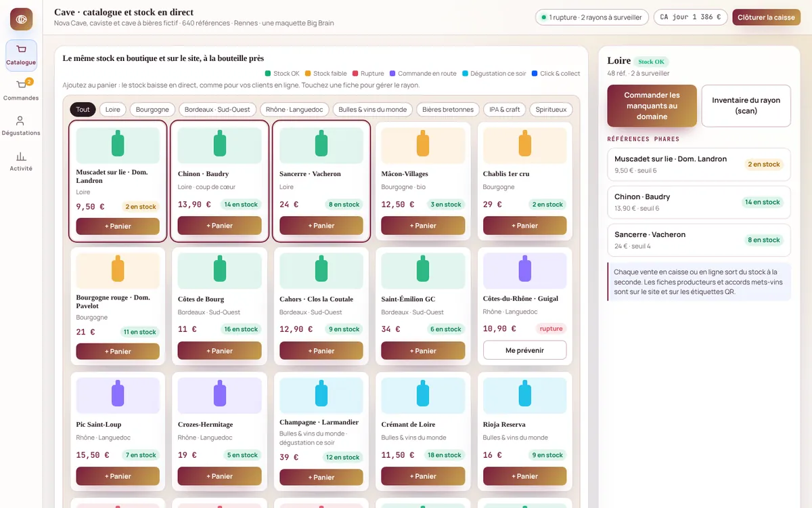Click the purple Commande en route swatch

pyautogui.click(x=392, y=73)
